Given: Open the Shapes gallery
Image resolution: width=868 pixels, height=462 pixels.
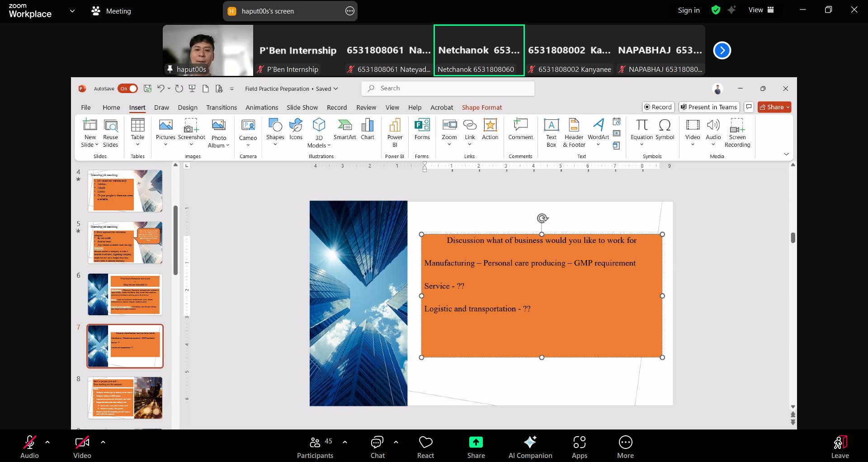Looking at the screenshot, I should pyautogui.click(x=275, y=132).
